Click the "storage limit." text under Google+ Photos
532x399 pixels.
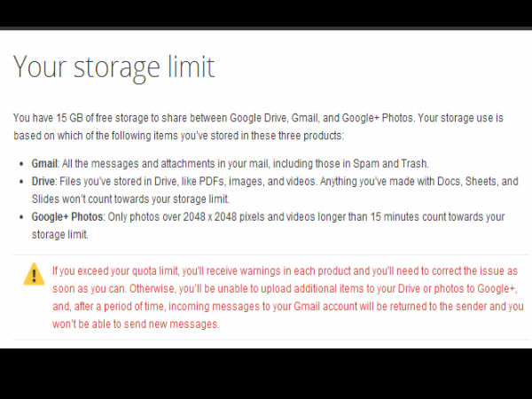click(60, 234)
